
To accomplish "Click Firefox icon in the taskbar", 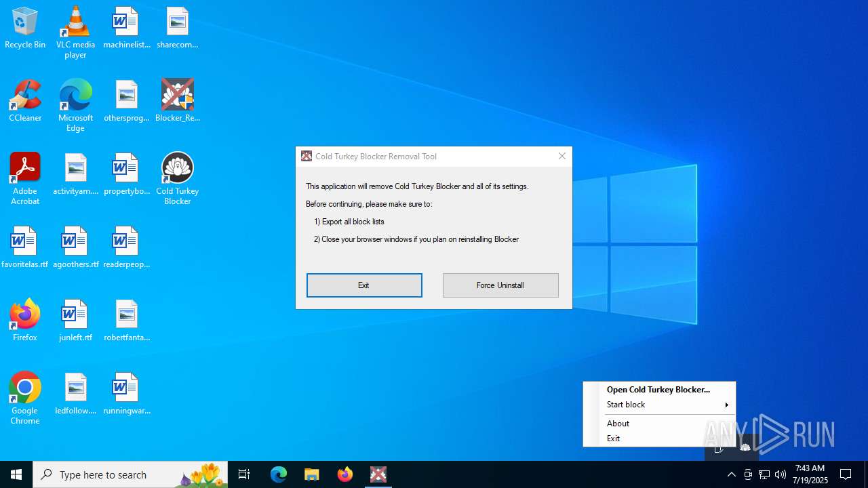I will tap(345, 474).
